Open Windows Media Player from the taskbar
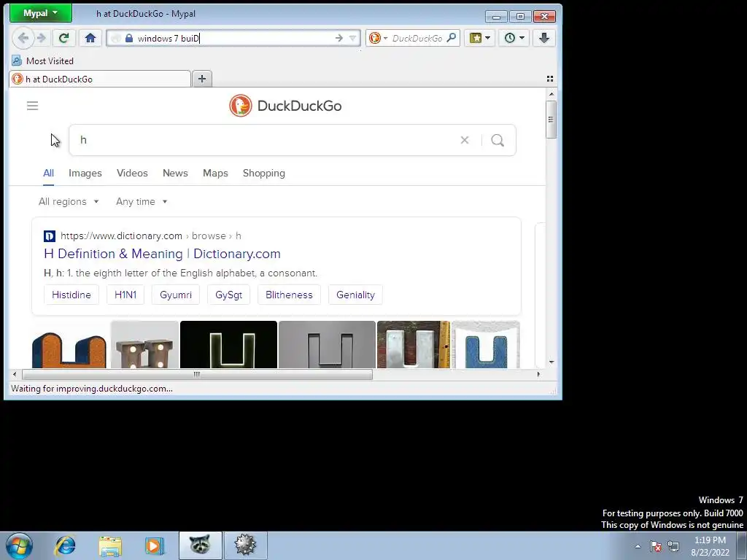 [x=155, y=545]
